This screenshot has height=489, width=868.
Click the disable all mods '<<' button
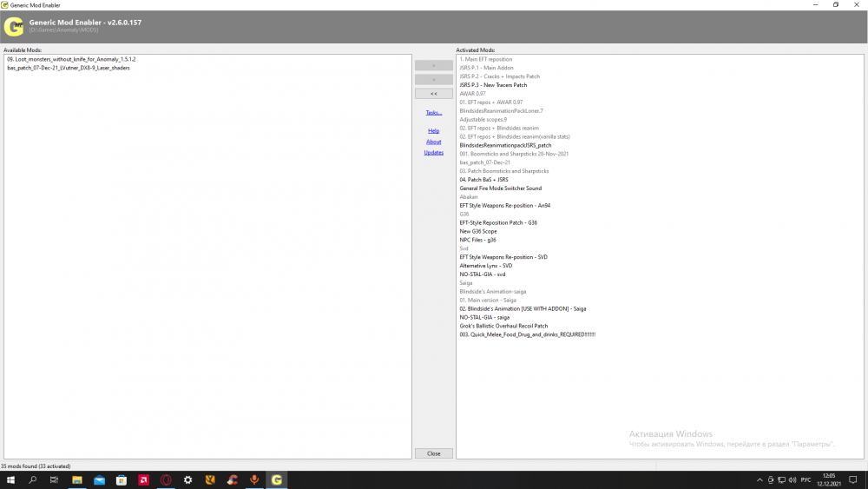tap(433, 93)
